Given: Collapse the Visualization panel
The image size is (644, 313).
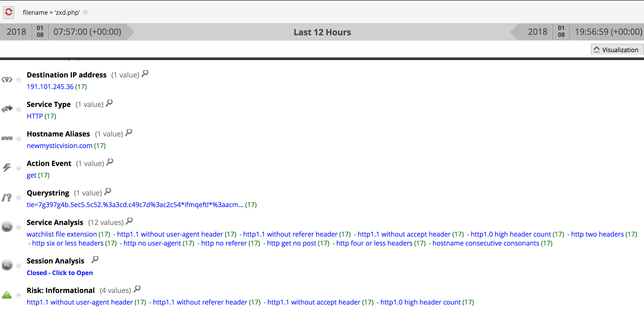Looking at the screenshot, I should point(617,49).
